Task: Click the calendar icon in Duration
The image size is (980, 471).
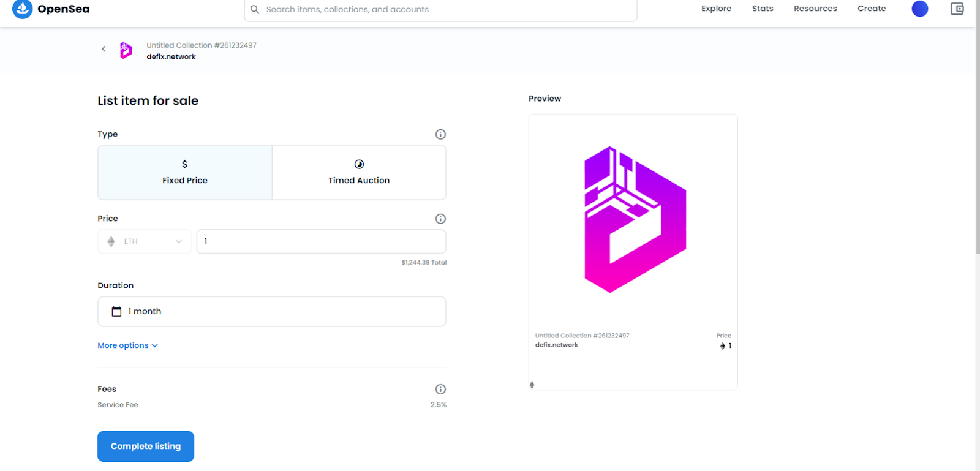Action: pos(116,312)
